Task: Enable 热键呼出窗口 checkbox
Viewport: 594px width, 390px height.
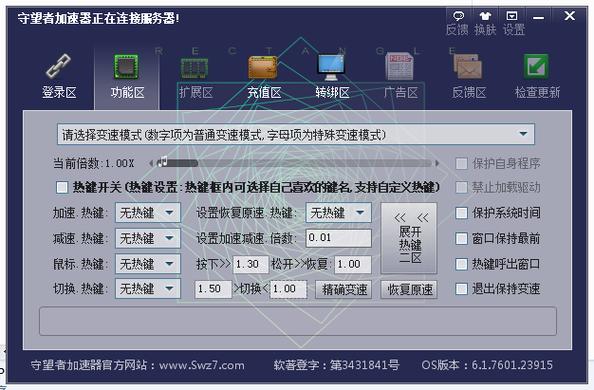Action: [x=461, y=264]
